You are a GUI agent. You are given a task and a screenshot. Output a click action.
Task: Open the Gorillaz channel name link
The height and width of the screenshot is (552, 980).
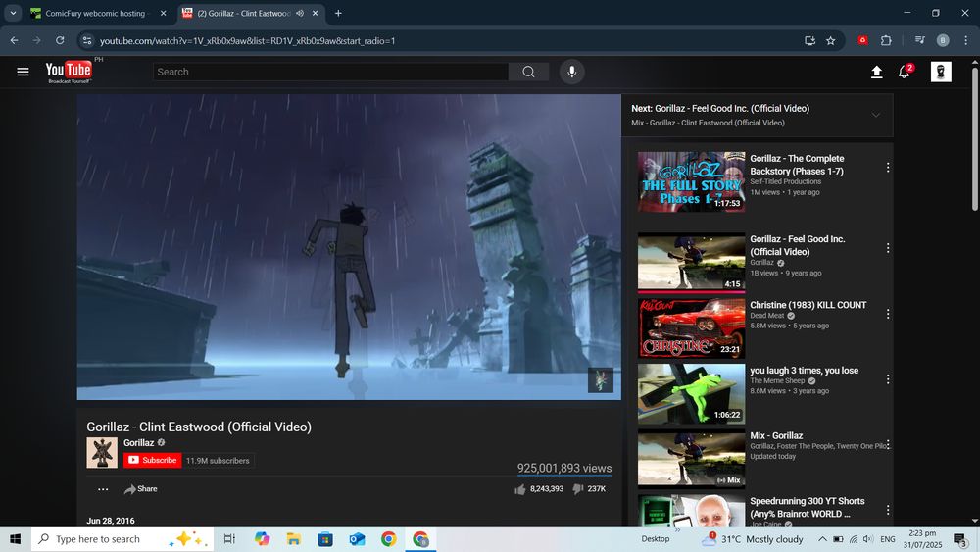click(139, 442)
